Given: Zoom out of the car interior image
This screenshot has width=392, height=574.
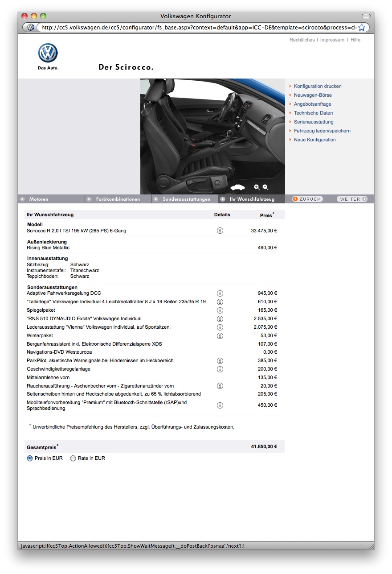Looking at the screenshot, I should coord(265,187).
